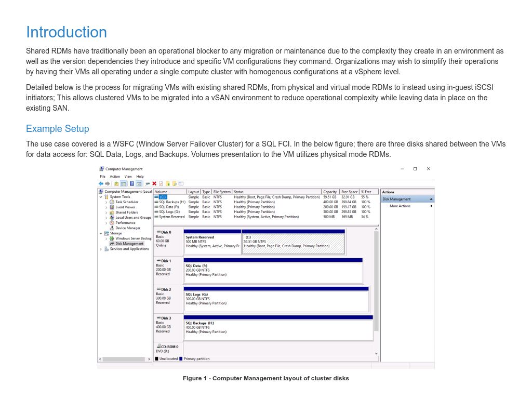Screen dimensions: 532x399
Task: Expand the More Actions menu in Actions pane
Action: 430,206
